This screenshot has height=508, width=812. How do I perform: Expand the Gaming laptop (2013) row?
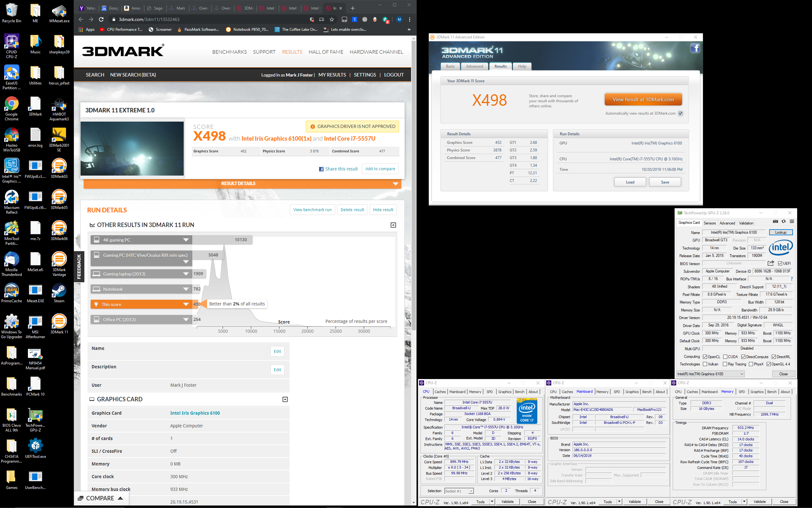click(x=141, y=274)
